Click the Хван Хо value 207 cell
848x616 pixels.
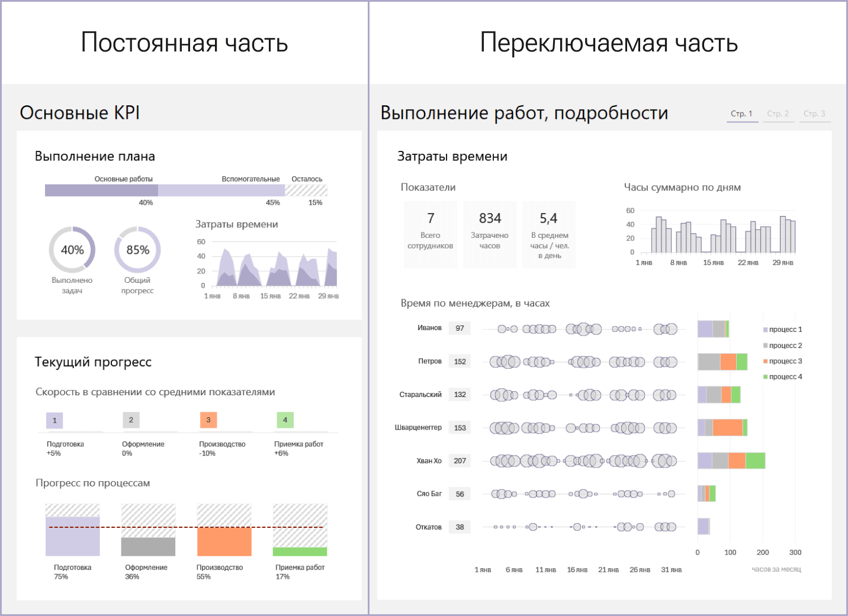[460, 461]
